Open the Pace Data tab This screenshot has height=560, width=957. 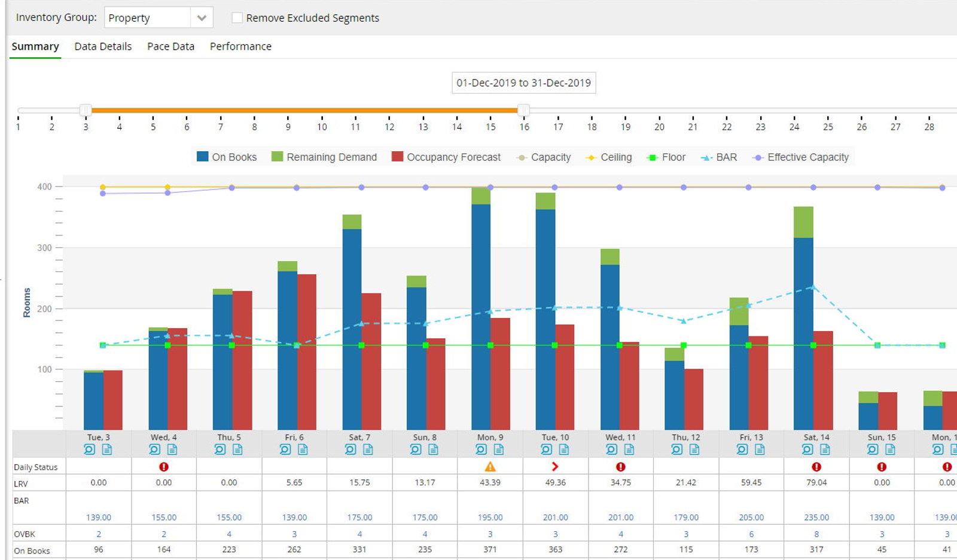[x=170, y=47]
